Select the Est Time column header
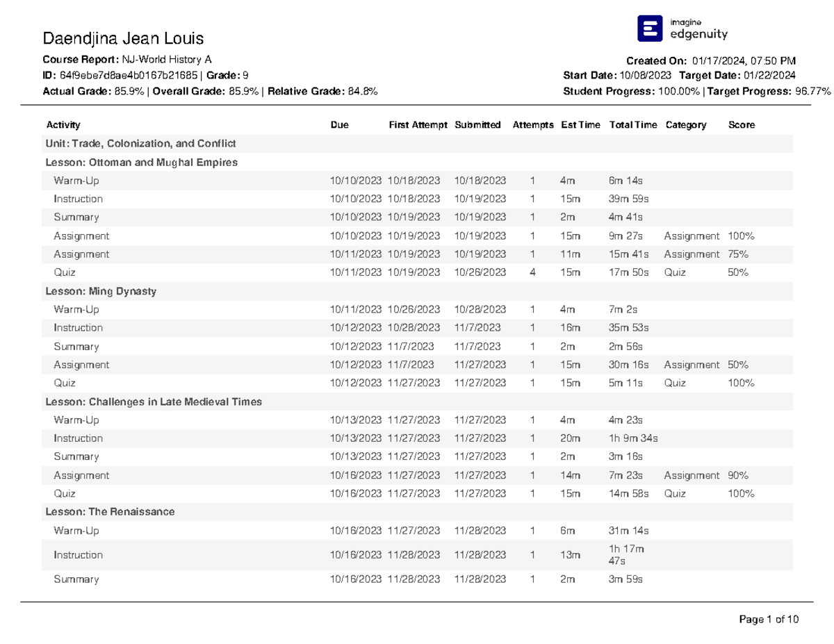This screenshot has height=644, width=834. (580, 125)
